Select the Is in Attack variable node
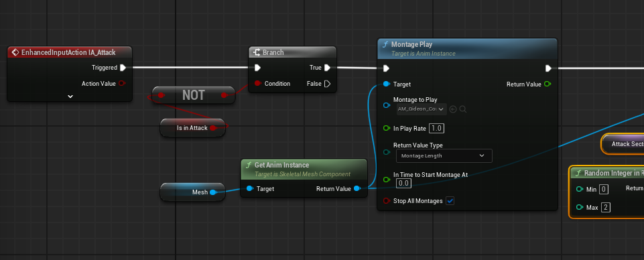Screen dimensions: 644x260 192,128
